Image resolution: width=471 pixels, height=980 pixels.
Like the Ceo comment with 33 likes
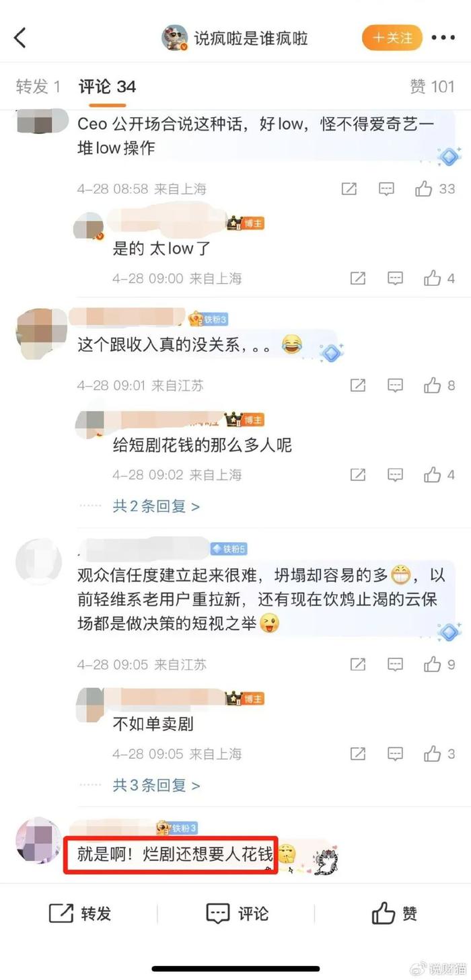click(435, 189)
